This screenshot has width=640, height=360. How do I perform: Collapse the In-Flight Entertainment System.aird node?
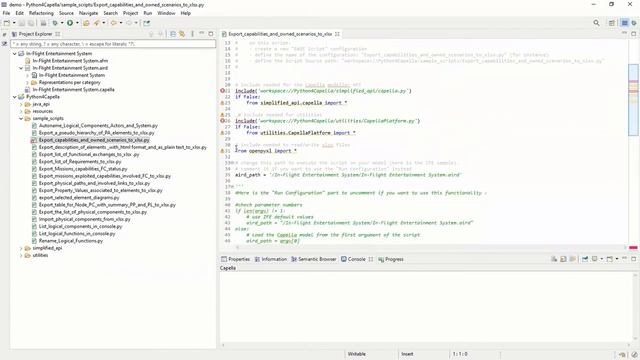21,68
